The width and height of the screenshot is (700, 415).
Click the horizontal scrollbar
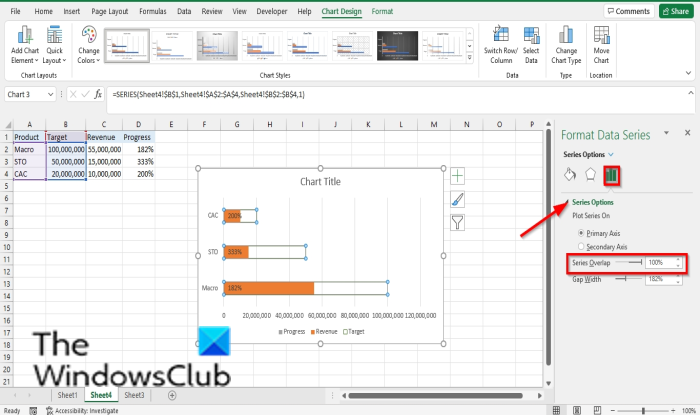[x=435, y=395]
